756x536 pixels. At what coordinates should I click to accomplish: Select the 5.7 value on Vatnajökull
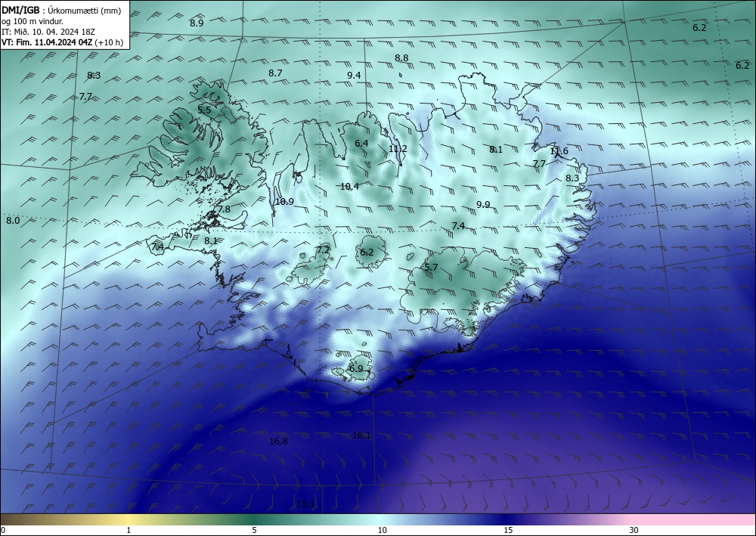coord(431,267)
